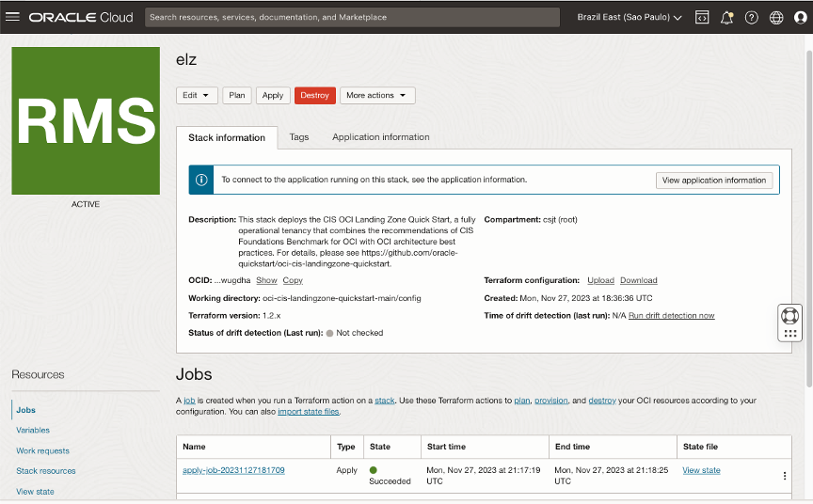The width and height of the screenshot is (813, 504).
Task: Open the help question mark icon
Action: tap(751, 18)
